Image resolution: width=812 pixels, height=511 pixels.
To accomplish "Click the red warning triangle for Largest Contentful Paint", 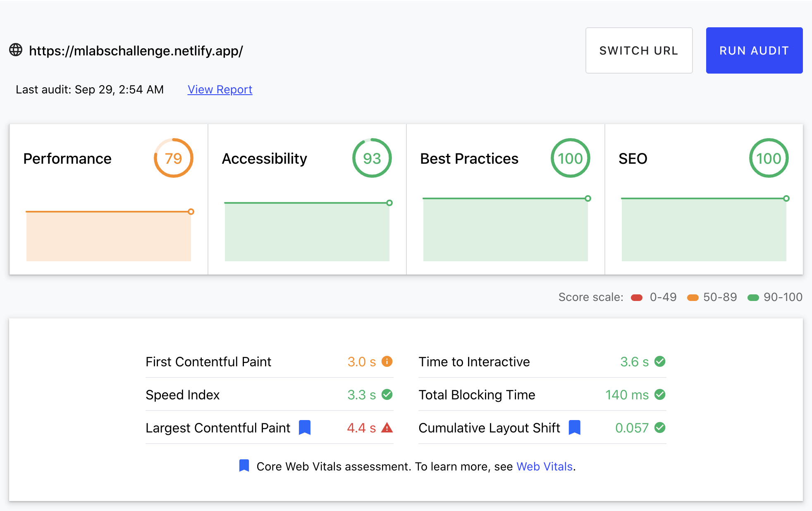I will pyautogui.click(x=387, y=427).
